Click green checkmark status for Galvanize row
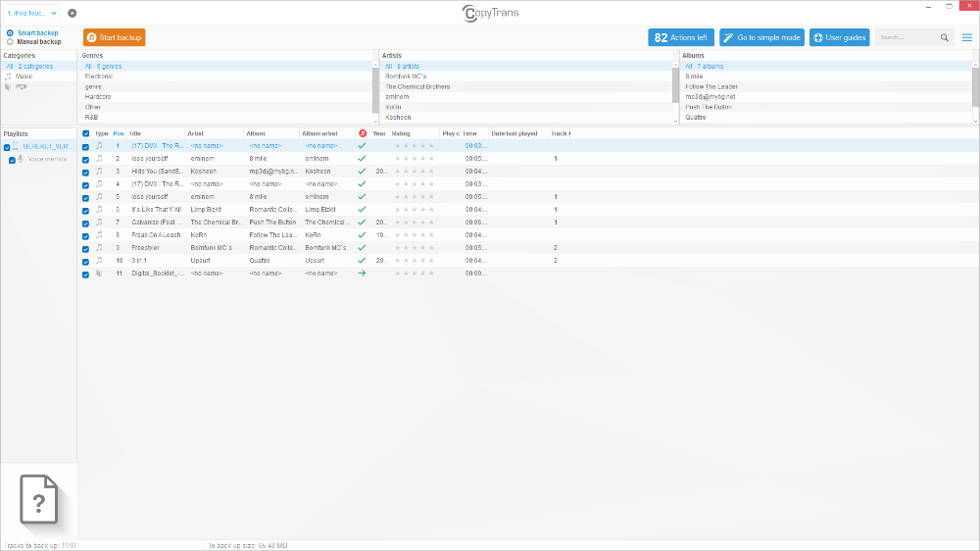The height and width of the screenshot is (551, 980). tap(362, 222)
